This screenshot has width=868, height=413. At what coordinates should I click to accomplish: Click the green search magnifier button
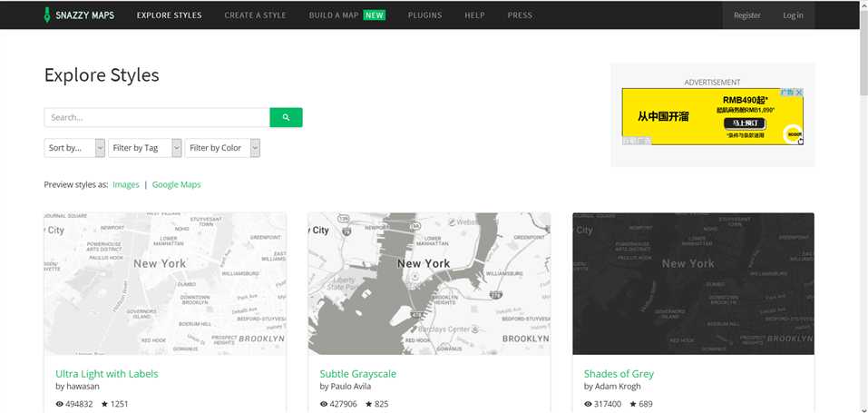tap(286, 117)
